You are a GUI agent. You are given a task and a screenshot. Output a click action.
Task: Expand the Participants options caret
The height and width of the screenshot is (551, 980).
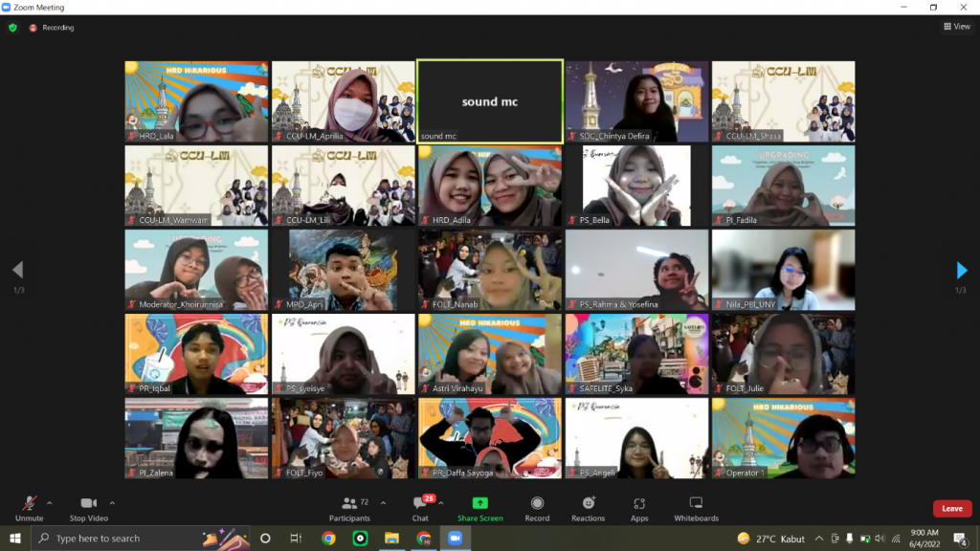click(383, 502)
